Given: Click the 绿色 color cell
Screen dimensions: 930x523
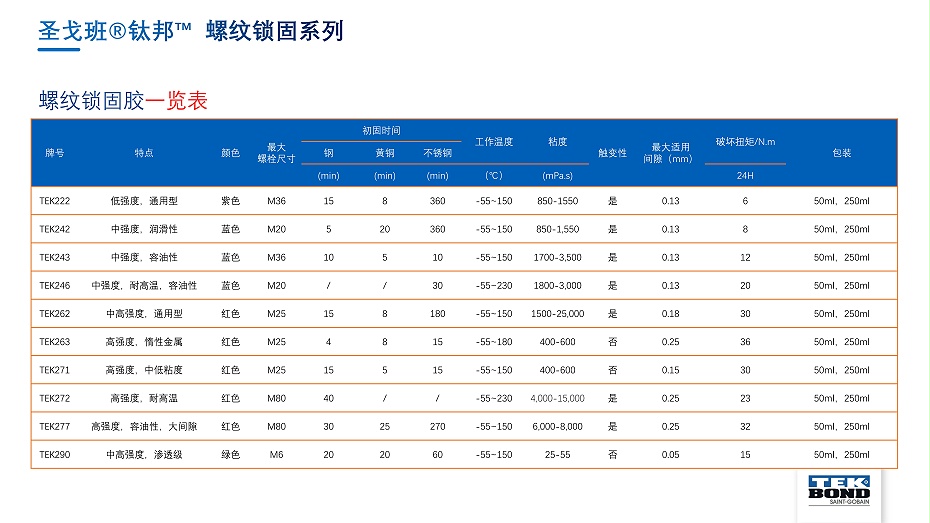Looking at the screenshot, I should point(230,454).
